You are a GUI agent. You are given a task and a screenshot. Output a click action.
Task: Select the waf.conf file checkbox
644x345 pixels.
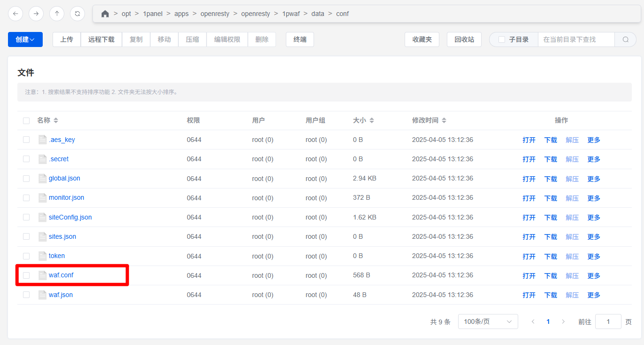click(x=26, y=275)
